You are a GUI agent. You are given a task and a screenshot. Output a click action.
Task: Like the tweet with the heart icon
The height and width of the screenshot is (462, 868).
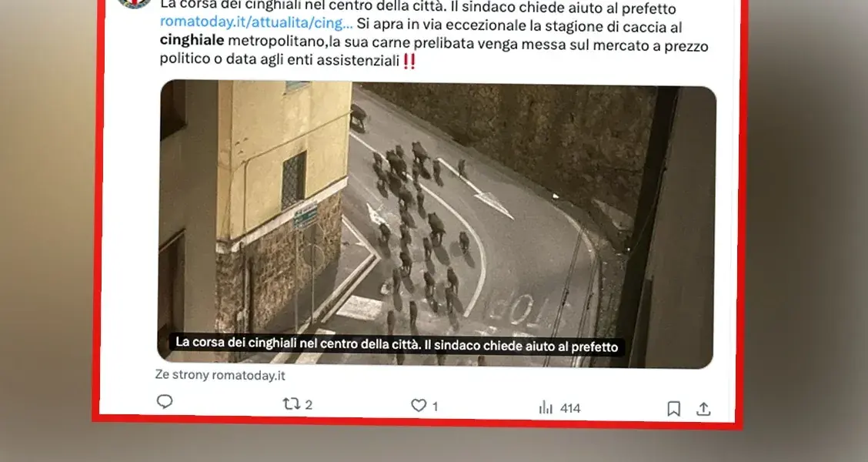[x=419, y=406]
